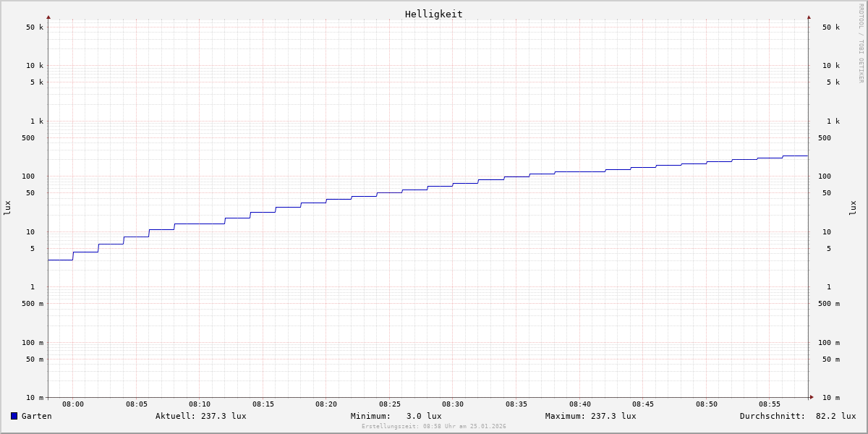Viewport: 868px width, 434px height.
Task: Click the right-side lux axis title
Action: point(853,208)
